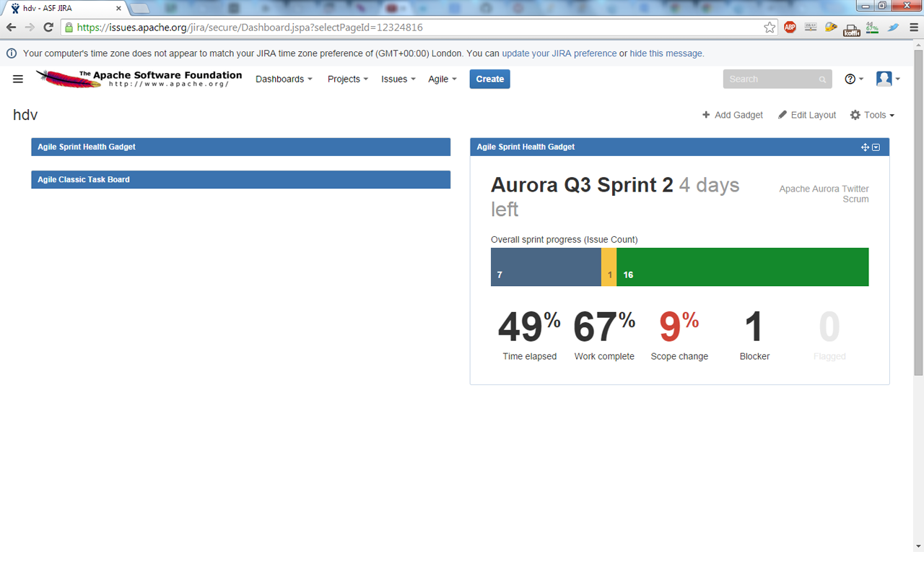This screenshot has width=924, height=578.
Task: Click the browser back arrow
Action: tap(11, 27)
